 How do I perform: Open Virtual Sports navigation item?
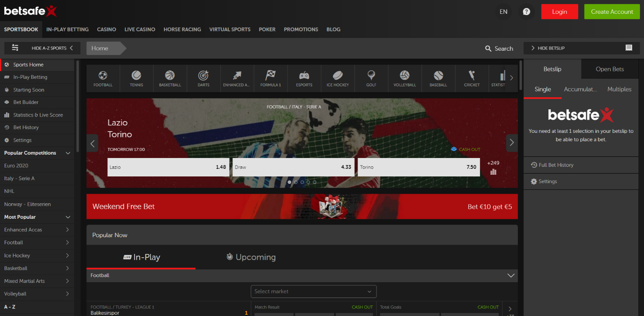click(230, 29)
